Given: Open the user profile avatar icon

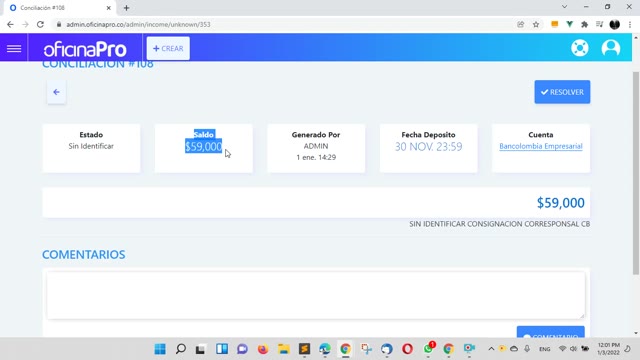Looking at the screenshot, I should click(x=611, y=48).
